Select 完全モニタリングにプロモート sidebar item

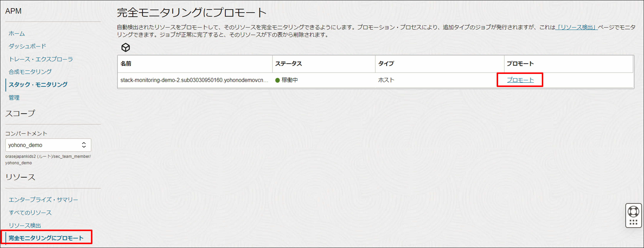click(x=46, y=238)
